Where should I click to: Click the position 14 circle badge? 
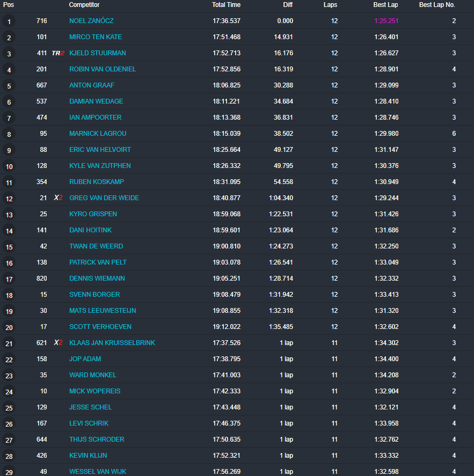[9, 231]
